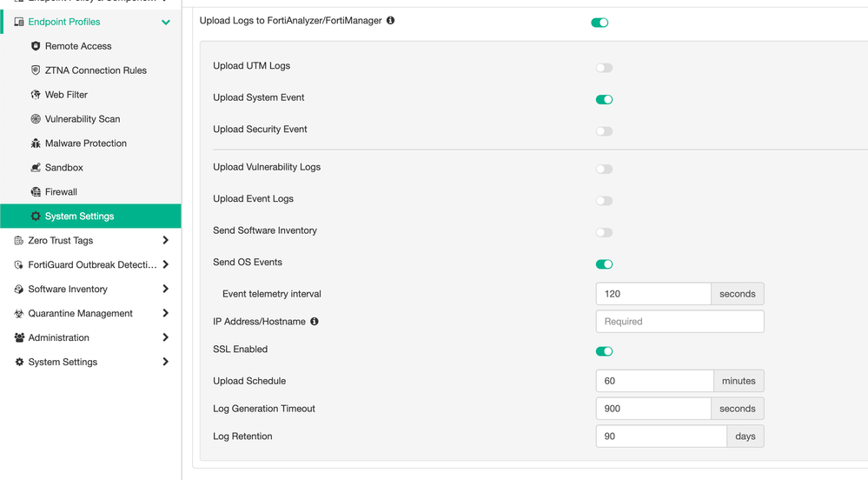
Task: Click the IP Address/Hostname required field
Action: coord(679,322)
